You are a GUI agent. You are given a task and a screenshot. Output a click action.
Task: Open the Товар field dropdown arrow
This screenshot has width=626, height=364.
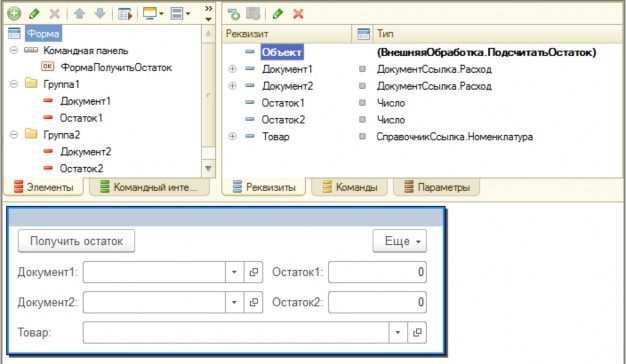398,332
